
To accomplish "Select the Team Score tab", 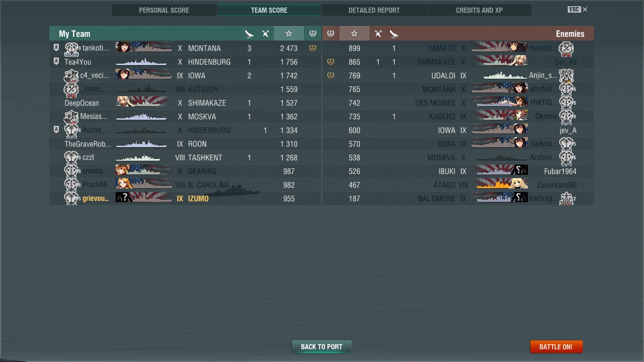I will click(x=269, y=10).
